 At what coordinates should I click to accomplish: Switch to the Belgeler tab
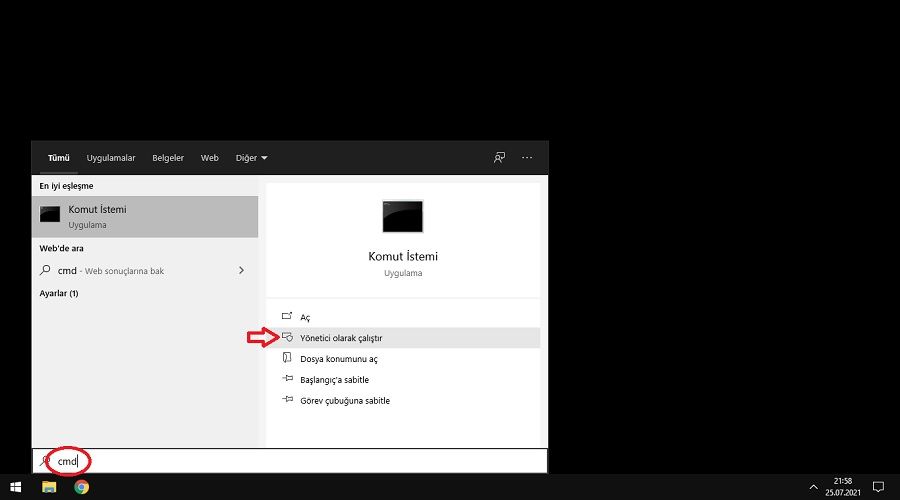click(x=168, y=158)
